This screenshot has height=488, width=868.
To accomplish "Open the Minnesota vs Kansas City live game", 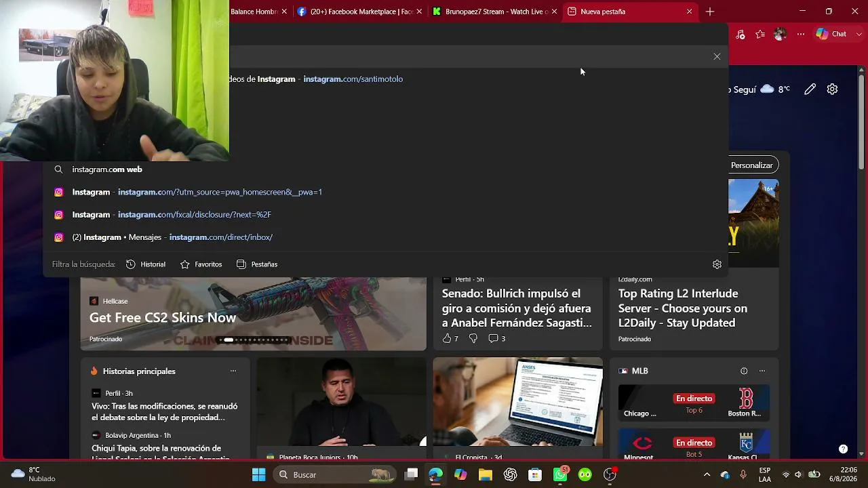I will 694,445.
